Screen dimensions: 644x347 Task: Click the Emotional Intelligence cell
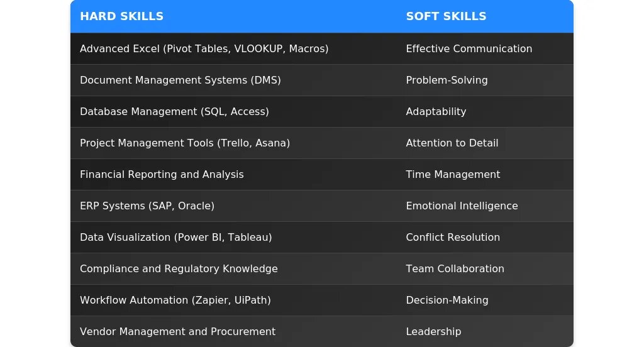[462, 206]
